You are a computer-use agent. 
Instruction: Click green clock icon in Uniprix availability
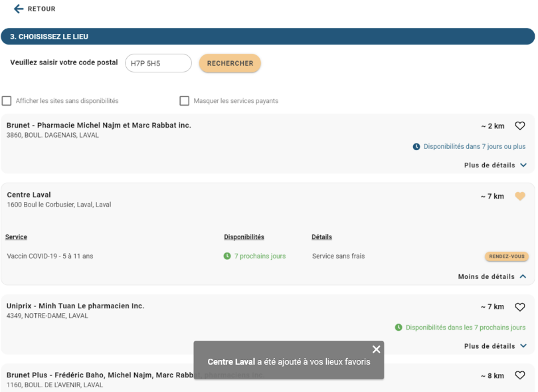(399, 328)
